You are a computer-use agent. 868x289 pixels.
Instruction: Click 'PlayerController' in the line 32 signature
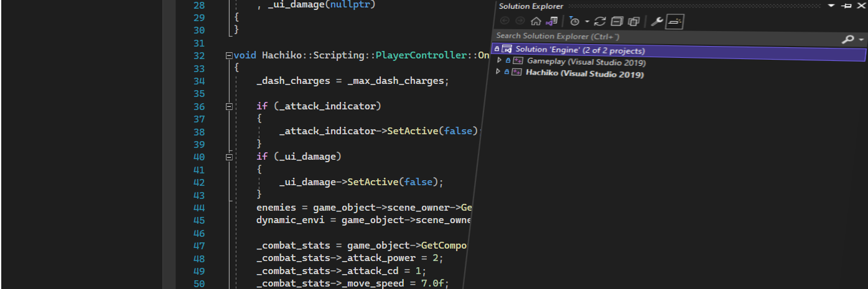point(421,55)
